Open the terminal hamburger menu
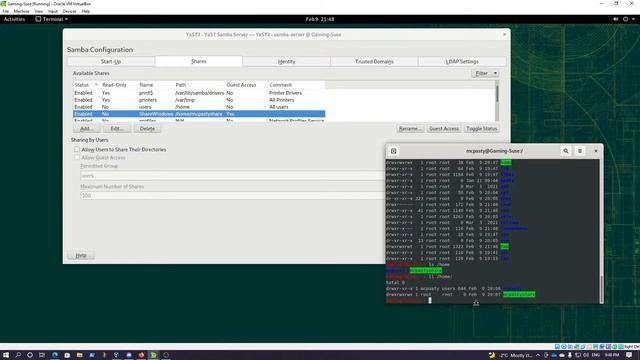The width and height of the screenshot is (640, 360). tap(580, 151)
